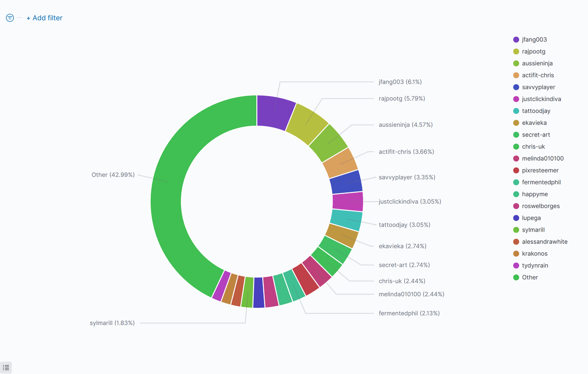Click the orange actifit-chris donut slice

coord(340,164)
